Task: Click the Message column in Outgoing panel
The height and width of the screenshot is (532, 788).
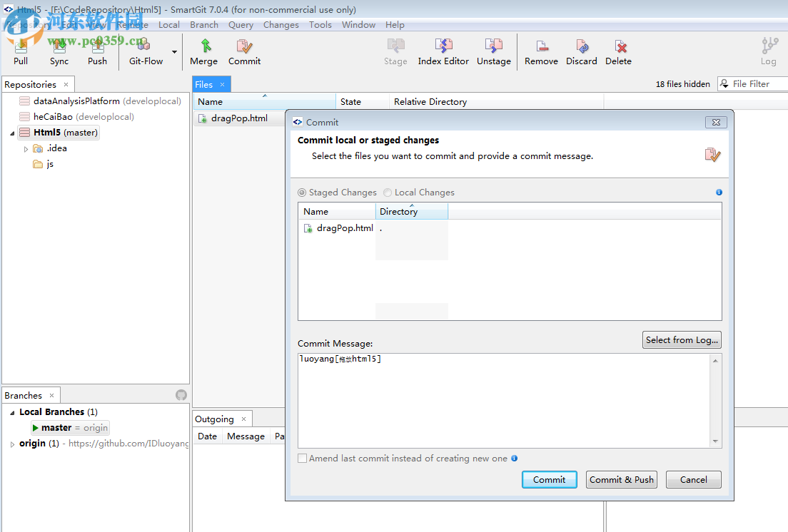Action: [x=246, y=436]
